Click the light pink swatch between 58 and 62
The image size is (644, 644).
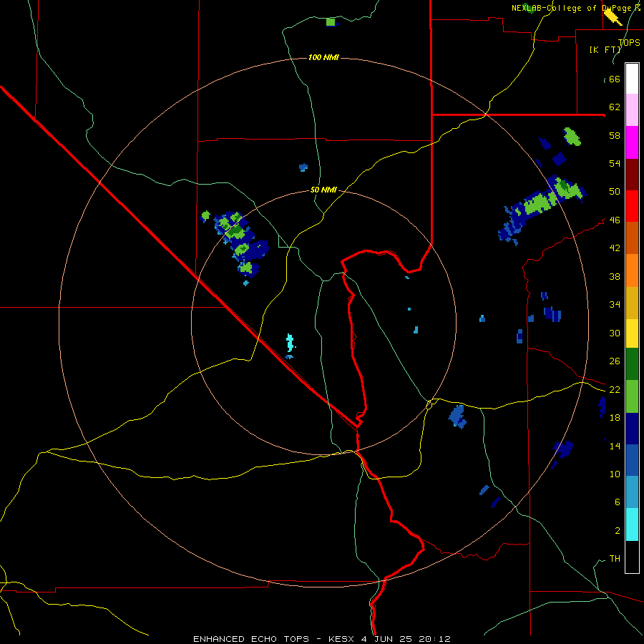pos(632,109)
